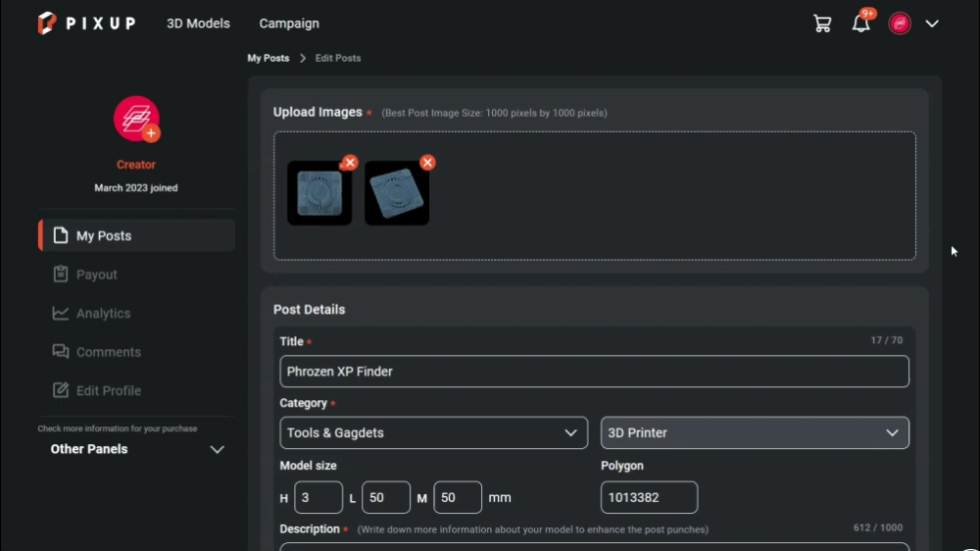980x551 pixels.
Task: Select My Posts in sidebar
Action: pyautogui.click(x=136, y=235)
